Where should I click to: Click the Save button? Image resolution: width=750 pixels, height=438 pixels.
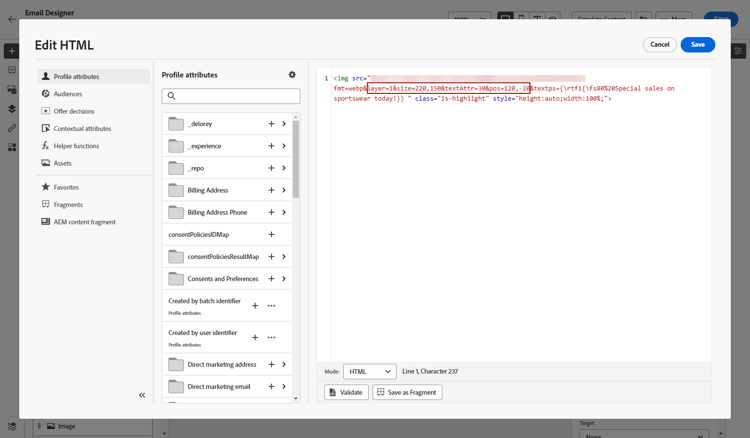pyautogui.click(x=697, y=44)
